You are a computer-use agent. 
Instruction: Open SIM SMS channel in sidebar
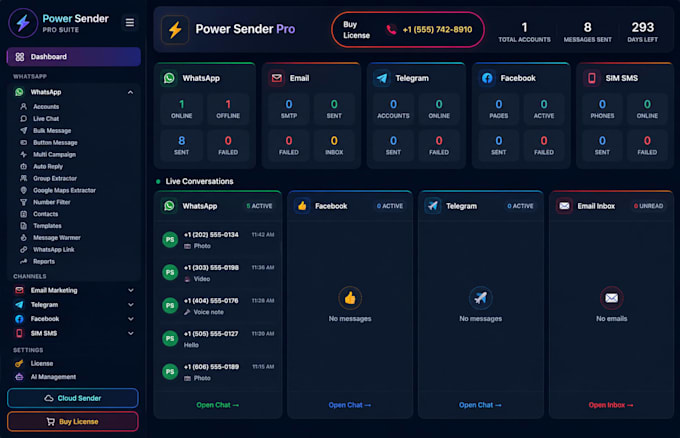coord(74,333)
